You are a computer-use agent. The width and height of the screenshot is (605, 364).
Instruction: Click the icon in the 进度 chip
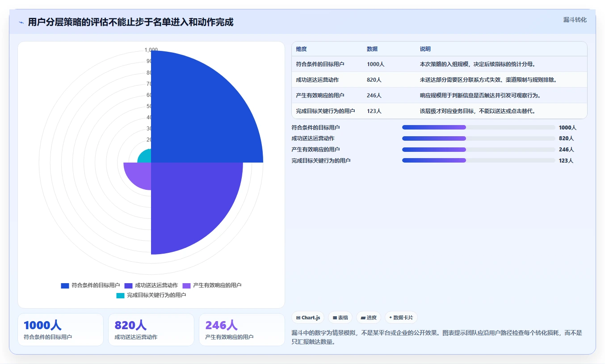click(x=363, y=318)
